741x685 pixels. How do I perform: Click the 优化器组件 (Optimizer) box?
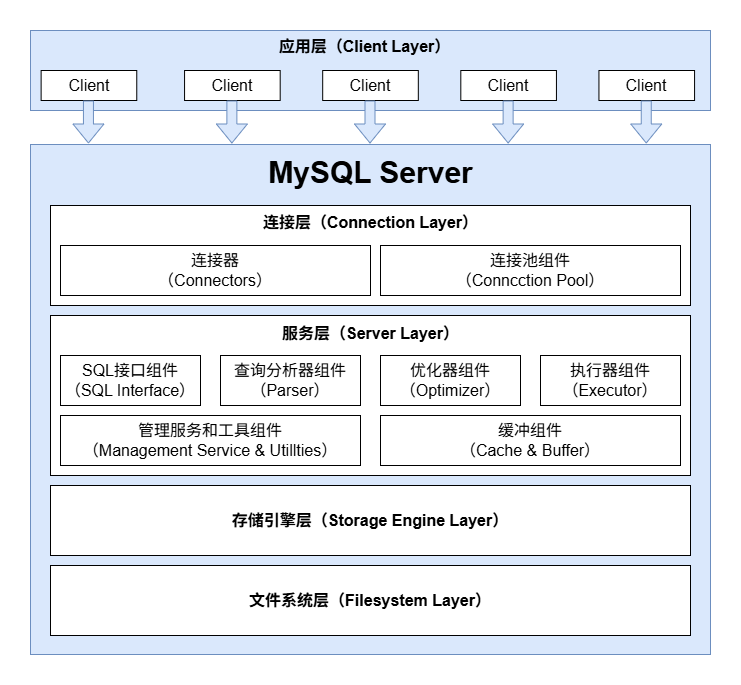450,380
